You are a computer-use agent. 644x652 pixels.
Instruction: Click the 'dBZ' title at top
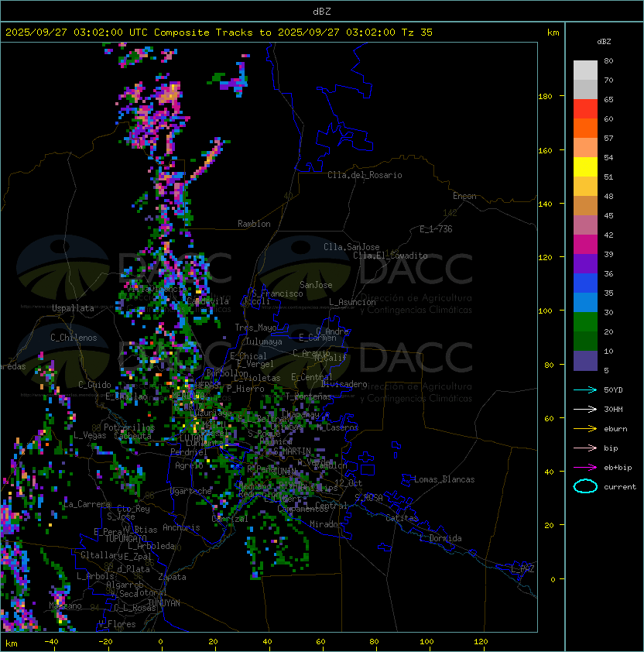tap(322, 12)
